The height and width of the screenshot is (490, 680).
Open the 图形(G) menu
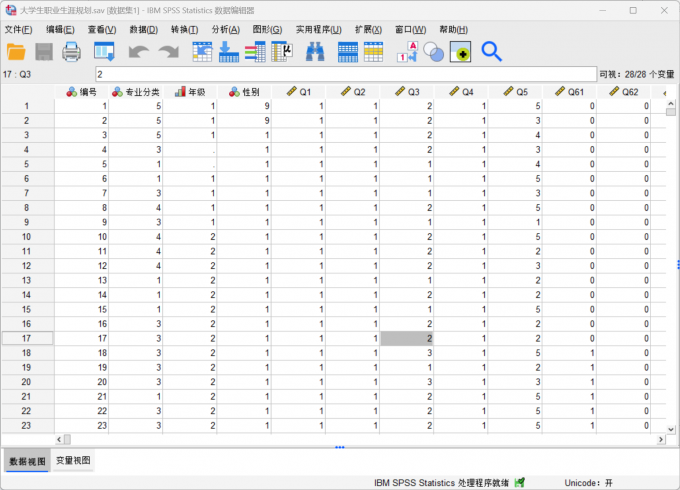point(267,29)
